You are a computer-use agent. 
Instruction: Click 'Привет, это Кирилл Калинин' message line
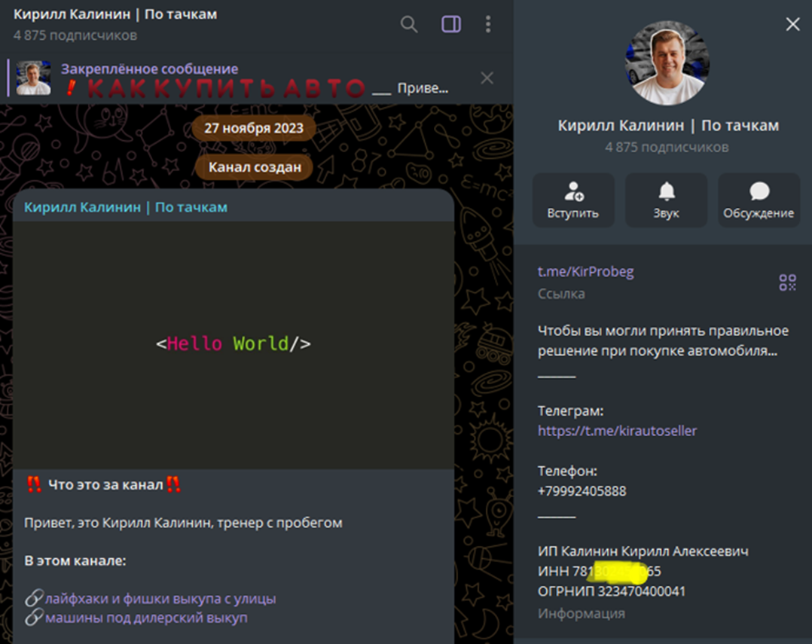(183, 523)
